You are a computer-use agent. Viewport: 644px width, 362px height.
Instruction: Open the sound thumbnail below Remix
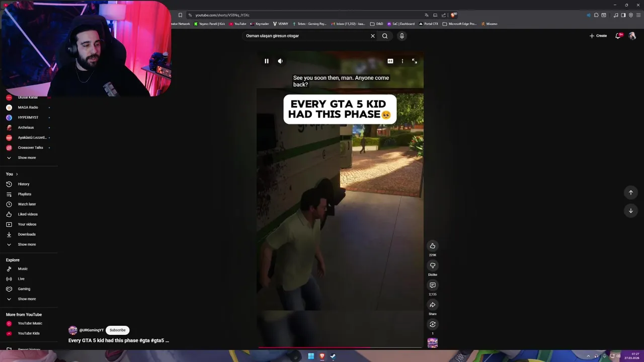433,343
